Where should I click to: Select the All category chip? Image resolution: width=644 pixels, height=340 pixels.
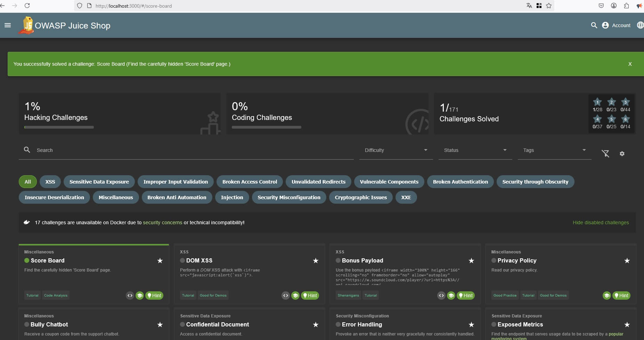click(28, 182)
